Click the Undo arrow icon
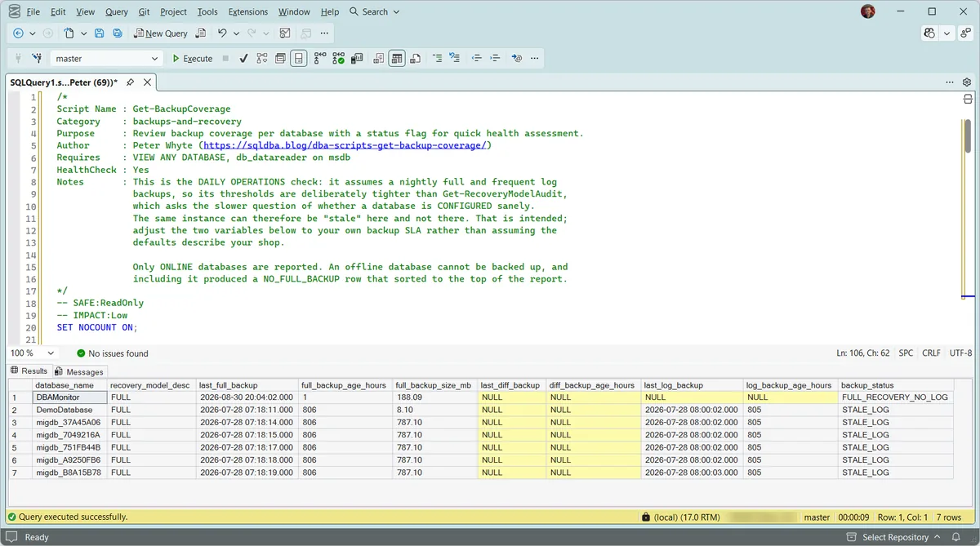 point(222,33)
